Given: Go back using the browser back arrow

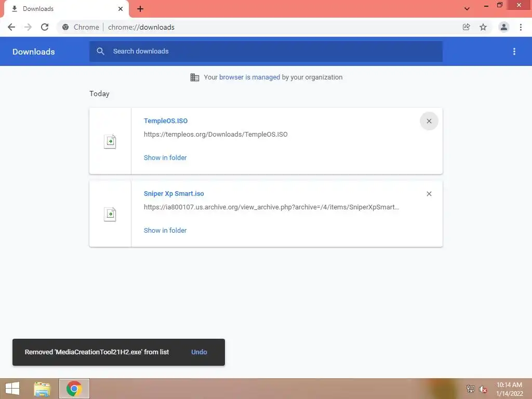Looking at the screenshot, I should [x=11, y=27].
